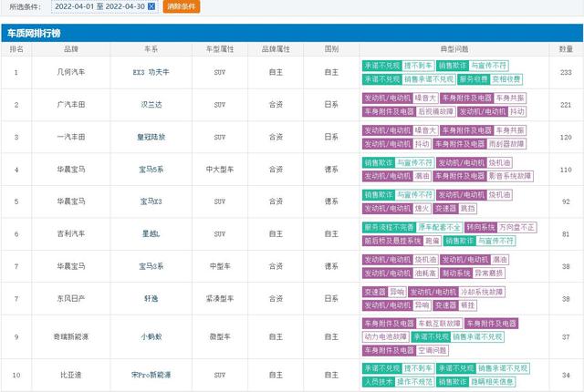Select the count value 221

click(x=566, y=105)
